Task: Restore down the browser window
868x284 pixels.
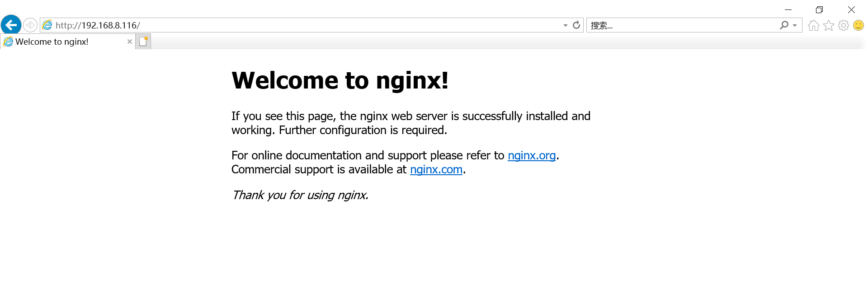Action: point(819,9)
